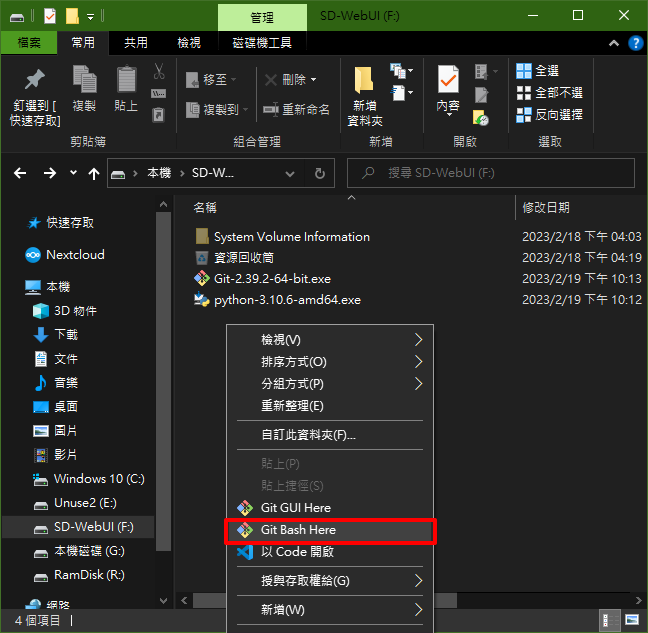Viewport: 648px width, 633px height.
Task: Collapse the ribbon with the chevron
Action: 614,43
